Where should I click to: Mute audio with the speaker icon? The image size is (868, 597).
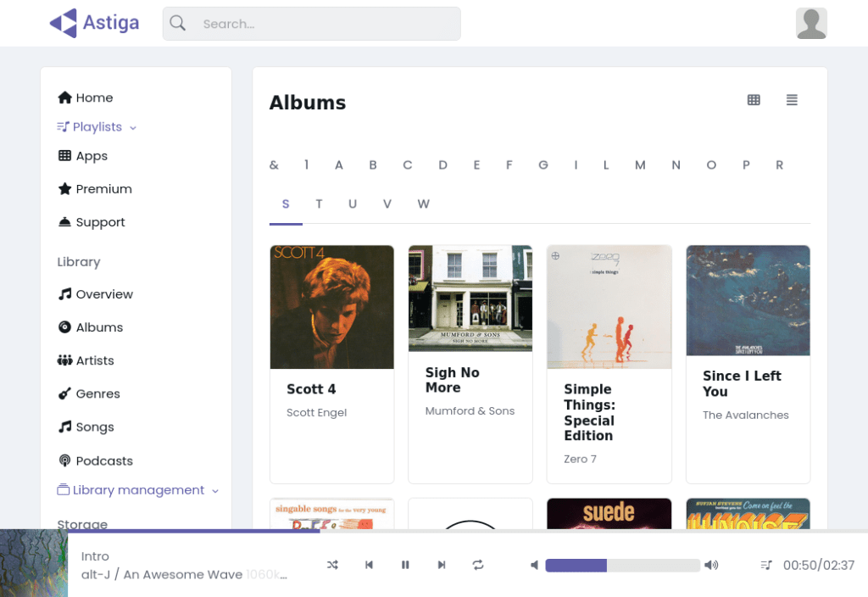click(x=534, y=565)
